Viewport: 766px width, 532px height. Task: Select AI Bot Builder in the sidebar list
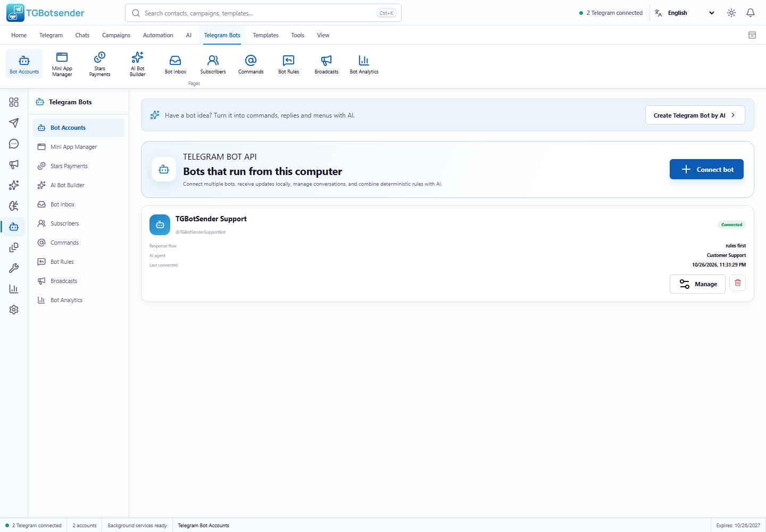78,185
